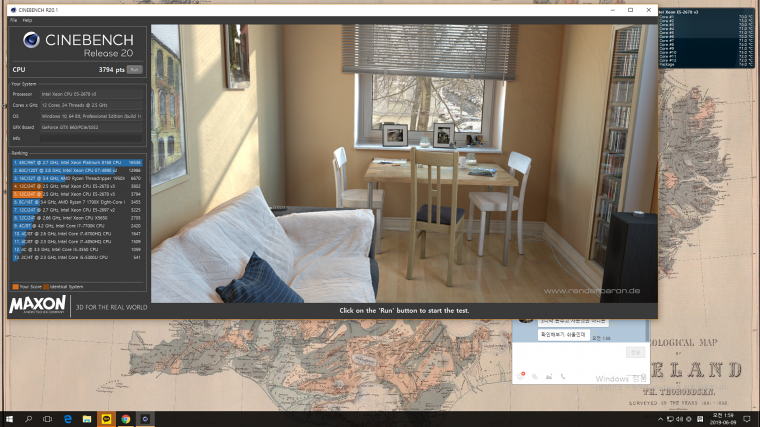
Task: Open the clock showing 2019-06-09
Action: pos(723,419)
